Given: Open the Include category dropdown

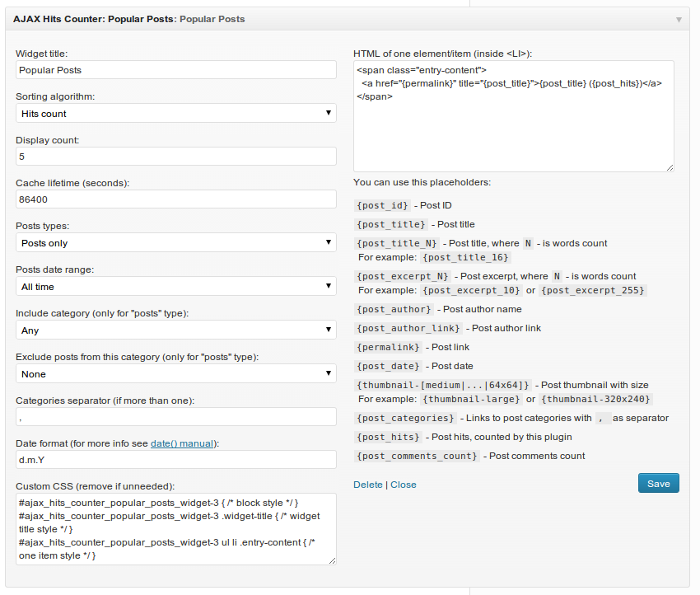Looking at the screenshot, I should click(176, 330).
